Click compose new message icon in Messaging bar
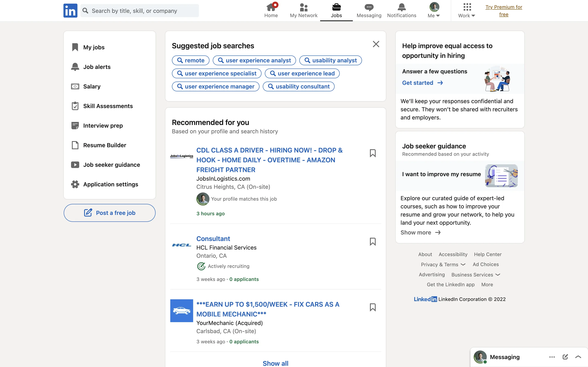Viewport: 588px width, 367px height. (x=565, y=357)
